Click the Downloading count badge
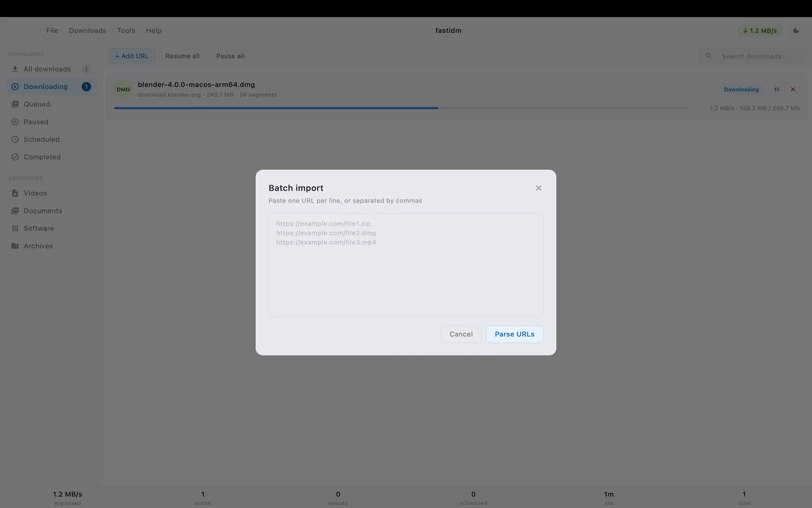This screenshot has height=508, width=812. 86,87
